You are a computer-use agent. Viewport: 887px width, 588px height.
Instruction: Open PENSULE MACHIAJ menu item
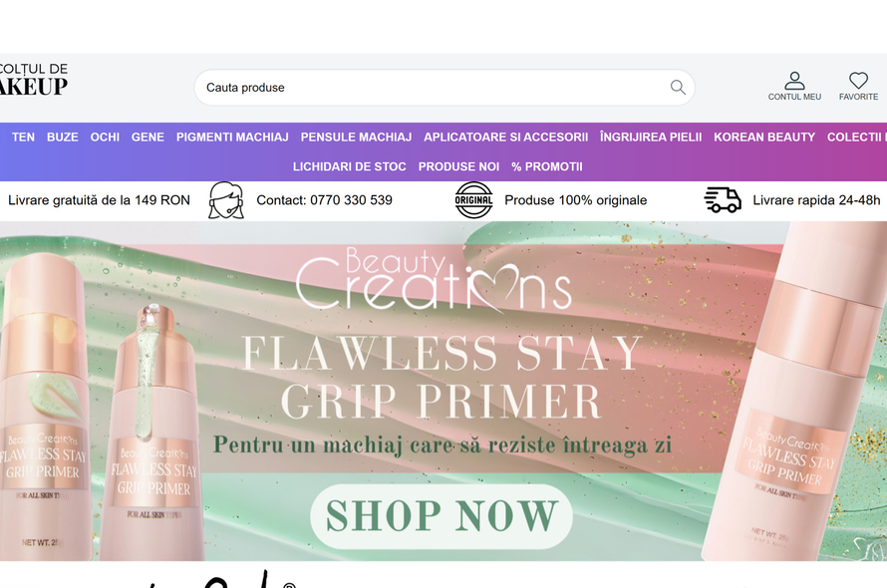click(x=356, y=137)
